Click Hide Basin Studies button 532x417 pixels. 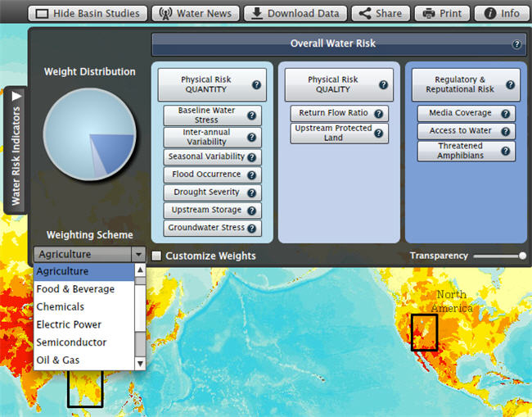click(88, 13)
